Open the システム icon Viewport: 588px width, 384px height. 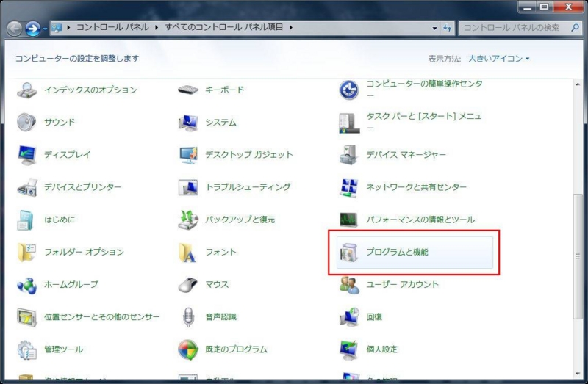point(188,123)
